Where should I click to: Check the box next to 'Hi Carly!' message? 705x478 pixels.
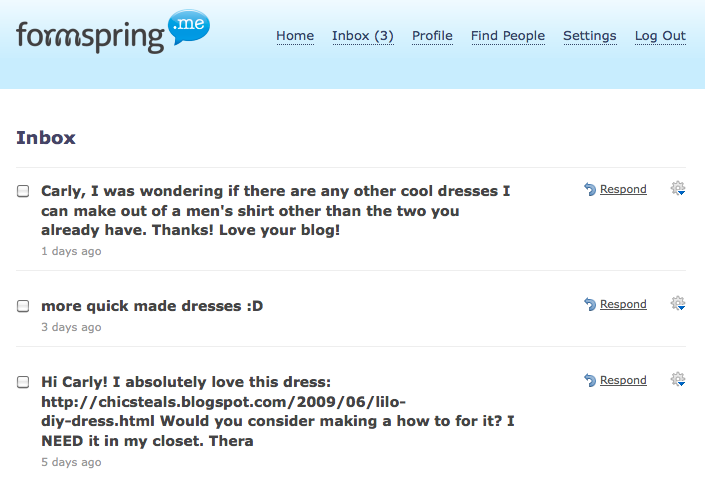(23, 382)
